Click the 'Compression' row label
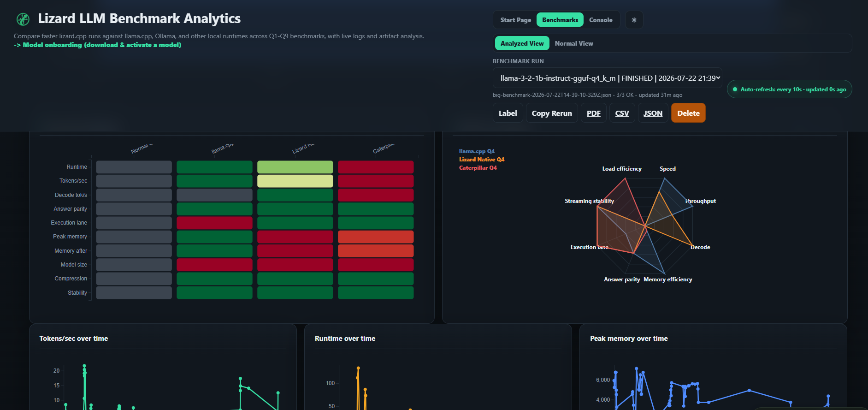Image resolution: width=868 pixels, height=410 pixels. click(x=71, y=279)
